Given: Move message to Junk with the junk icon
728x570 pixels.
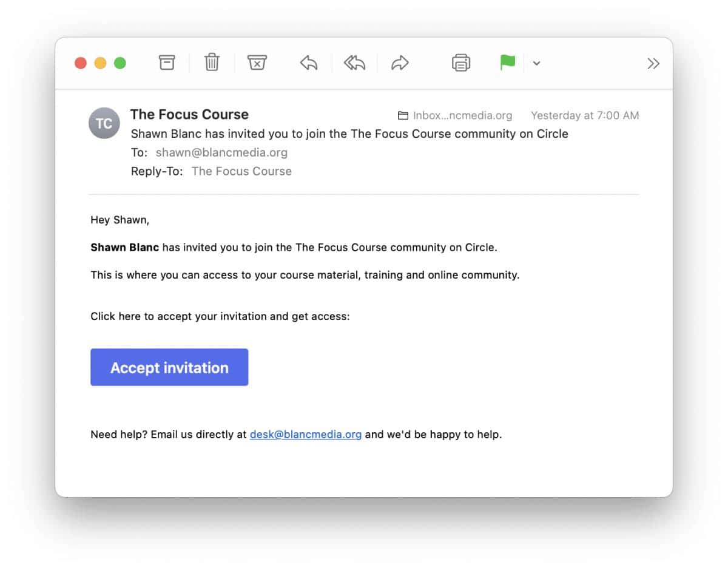Looking at the screenshot, I should pos(257,63).
